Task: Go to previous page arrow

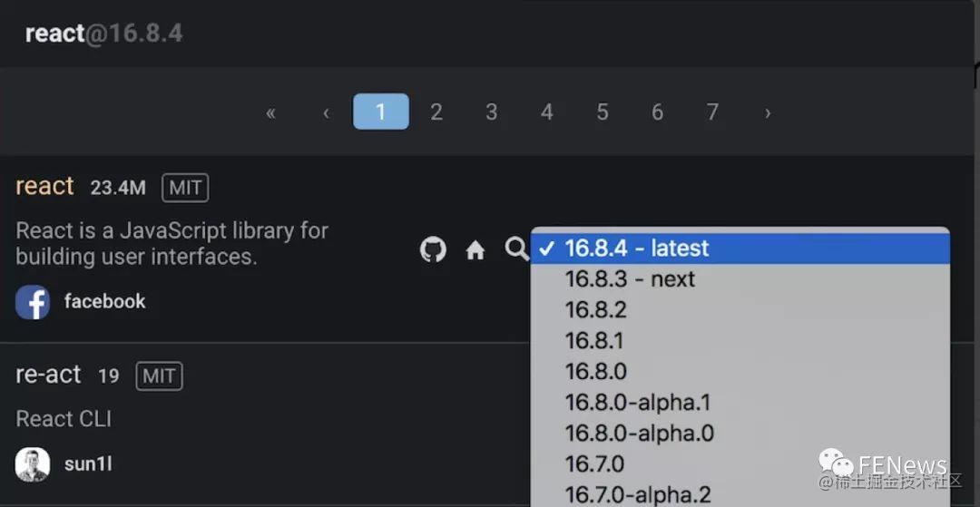Action: click(x=326, y=112)
